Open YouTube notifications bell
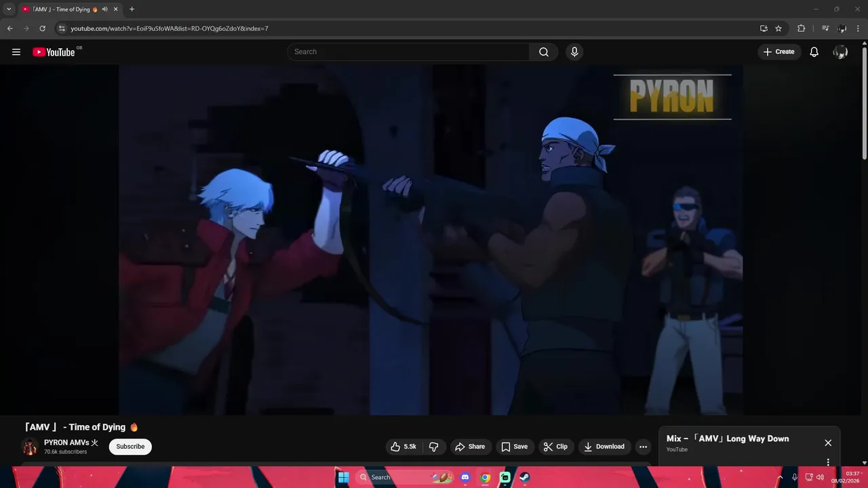Screen dimensions: 868x488 814,52
